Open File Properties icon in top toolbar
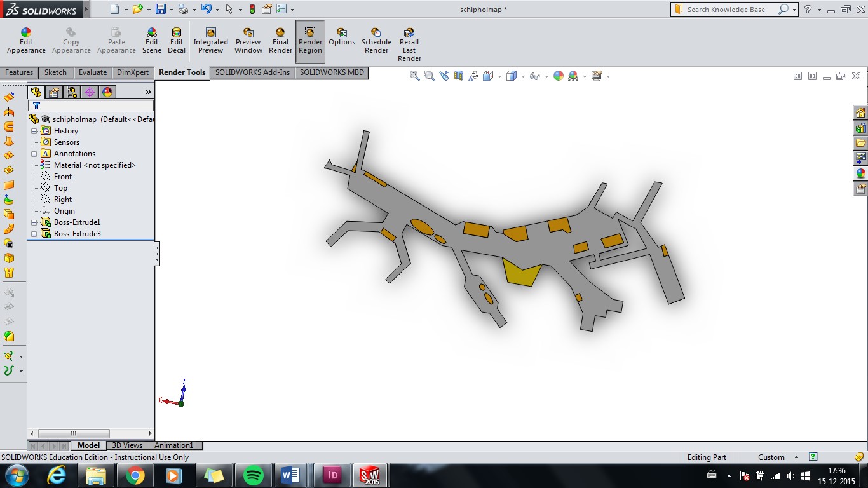This screenshot has width=868, height=488. [x=267, y=9]
